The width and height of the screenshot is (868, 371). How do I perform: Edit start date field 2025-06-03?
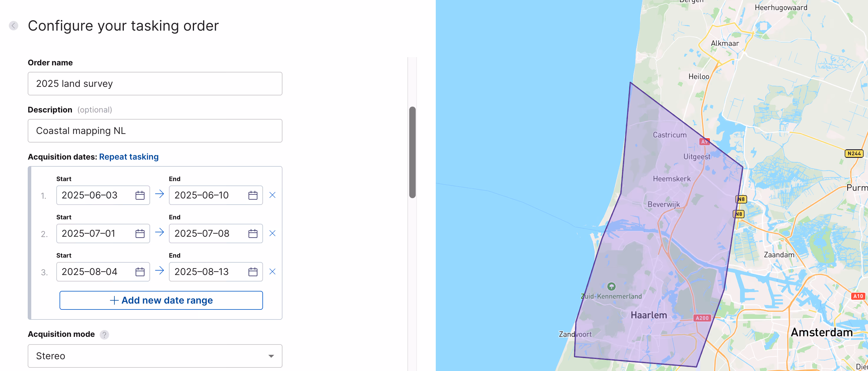tap(103, 195)
